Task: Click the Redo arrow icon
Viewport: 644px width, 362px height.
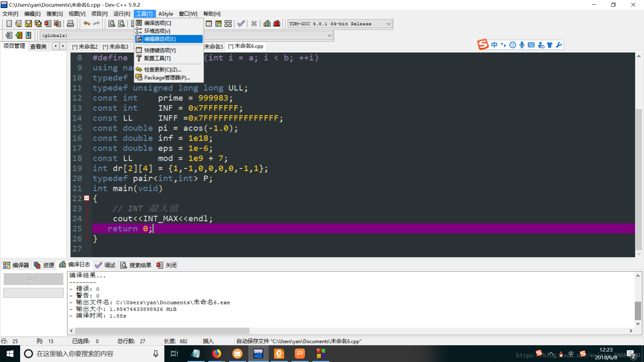Action: [96, 23]
